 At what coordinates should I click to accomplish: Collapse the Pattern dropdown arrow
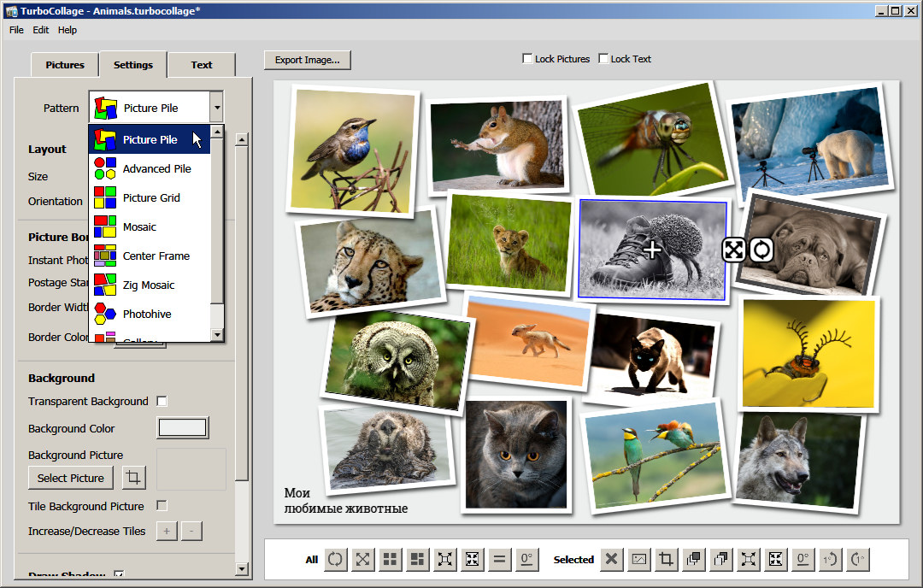point(216,108)
